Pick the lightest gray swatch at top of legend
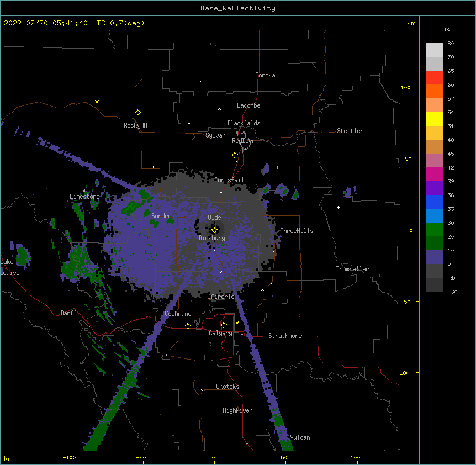The image size is (476, 465). tap(434, 50)
